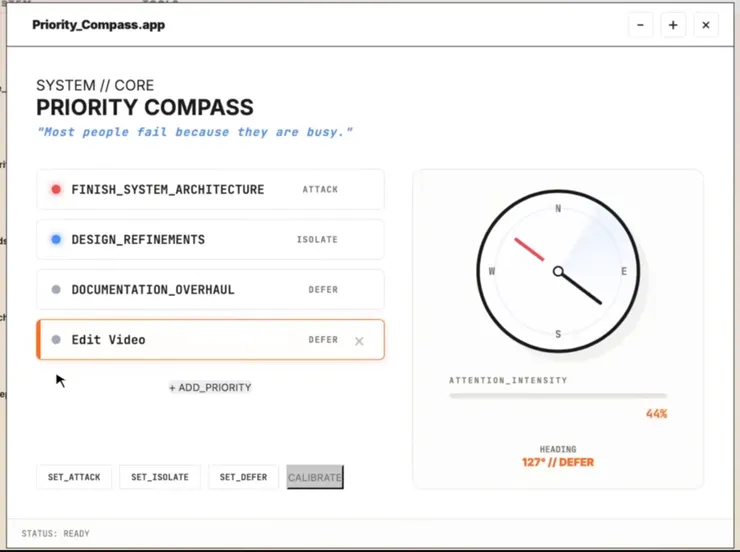Edit the Edit Video priority name
Viewport: 740px width, 552px height.
108,340
